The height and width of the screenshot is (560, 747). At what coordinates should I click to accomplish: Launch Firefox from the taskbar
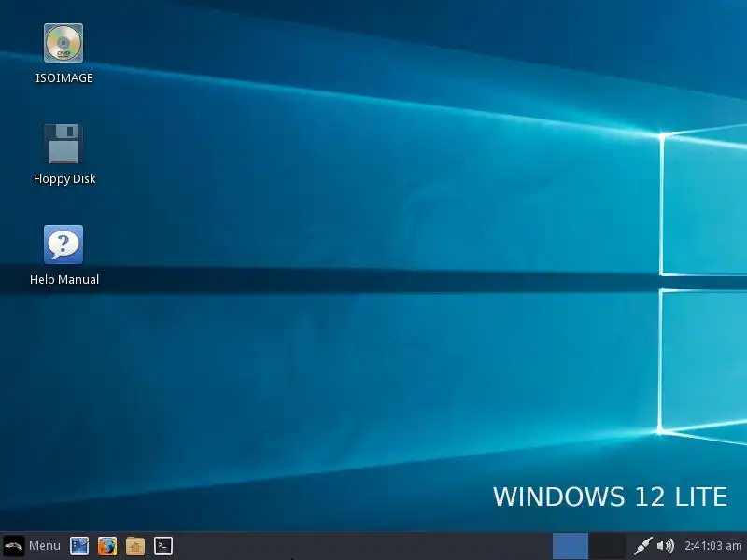107,546
